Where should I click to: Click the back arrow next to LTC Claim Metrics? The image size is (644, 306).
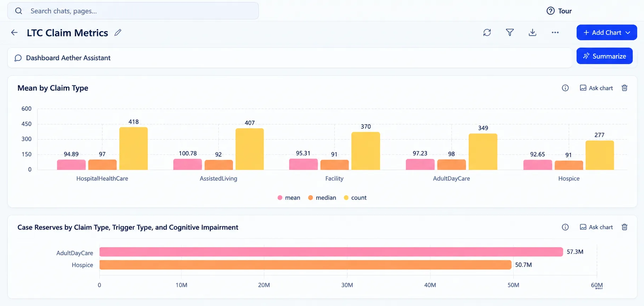point(14,33)
